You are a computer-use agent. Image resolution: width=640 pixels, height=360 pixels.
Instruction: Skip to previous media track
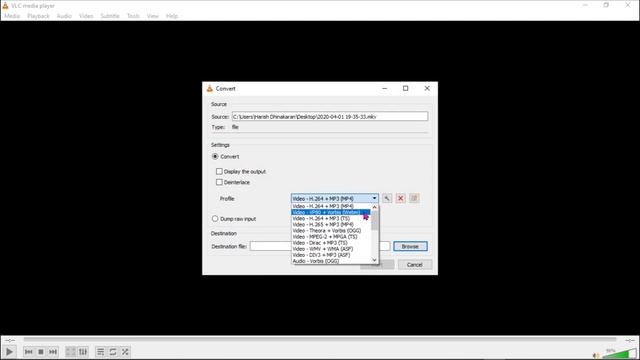(28, 352)
